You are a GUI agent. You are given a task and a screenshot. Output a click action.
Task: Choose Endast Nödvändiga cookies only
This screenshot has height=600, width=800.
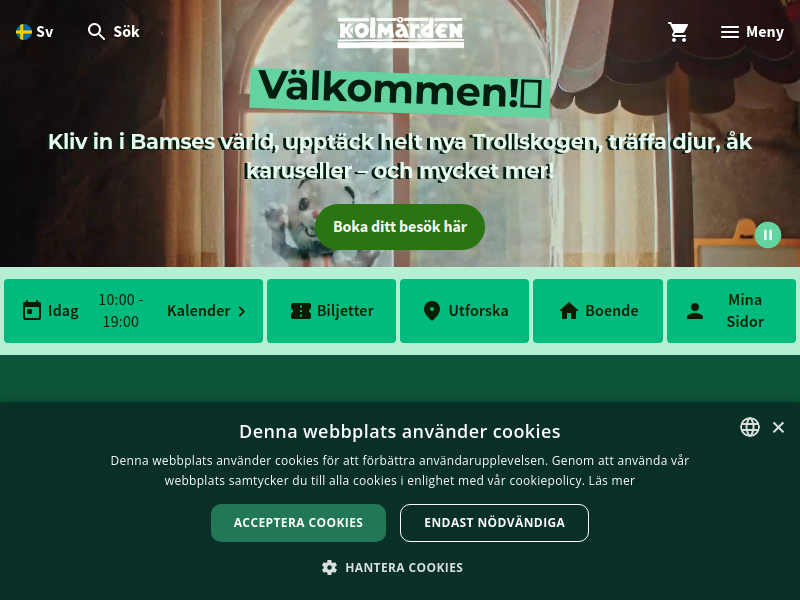point(494,522)
